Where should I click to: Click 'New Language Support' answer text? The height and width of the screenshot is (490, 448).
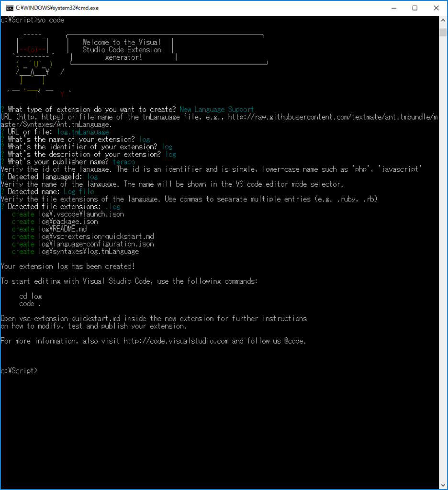pos(217,110)
